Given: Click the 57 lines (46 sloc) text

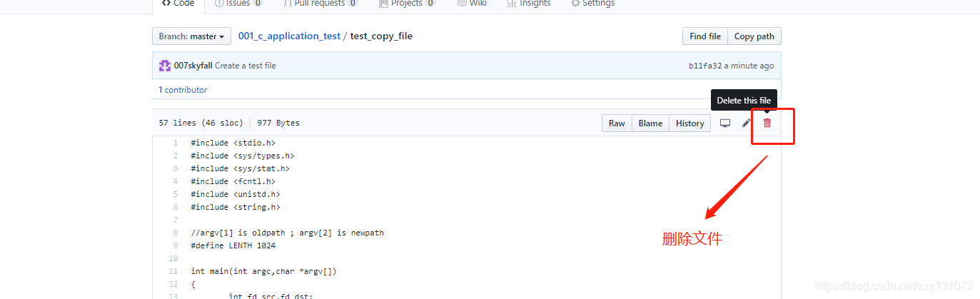Looking at the screenshot, I should click(x=201, y=123).
